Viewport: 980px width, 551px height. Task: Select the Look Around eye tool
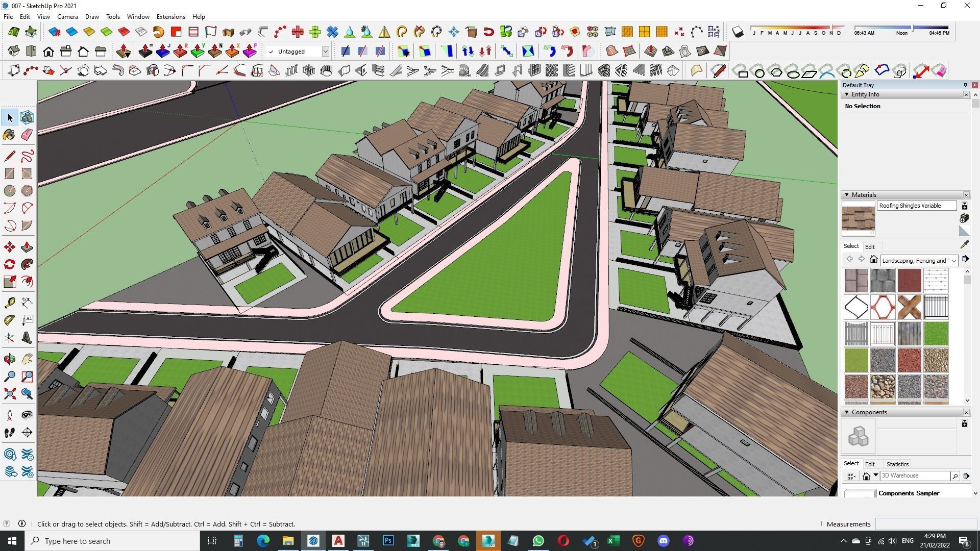click(27, 415)
